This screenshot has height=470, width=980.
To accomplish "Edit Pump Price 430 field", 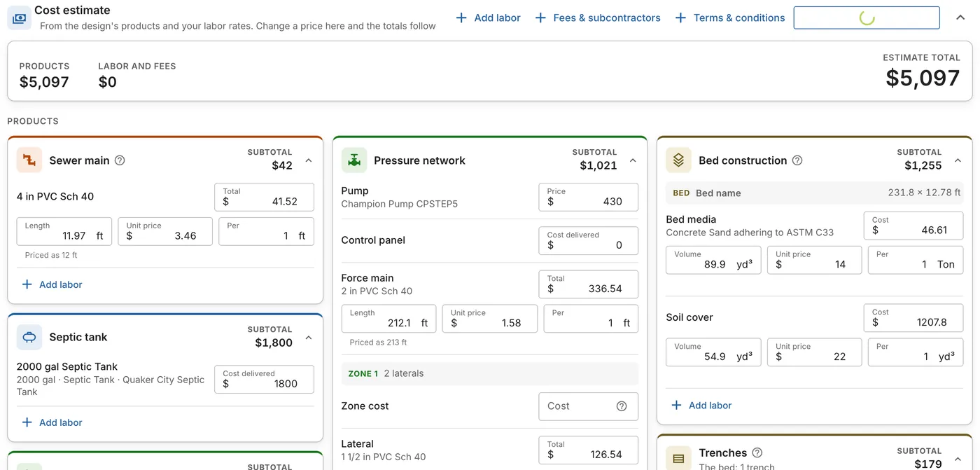I will pos(588,197).
